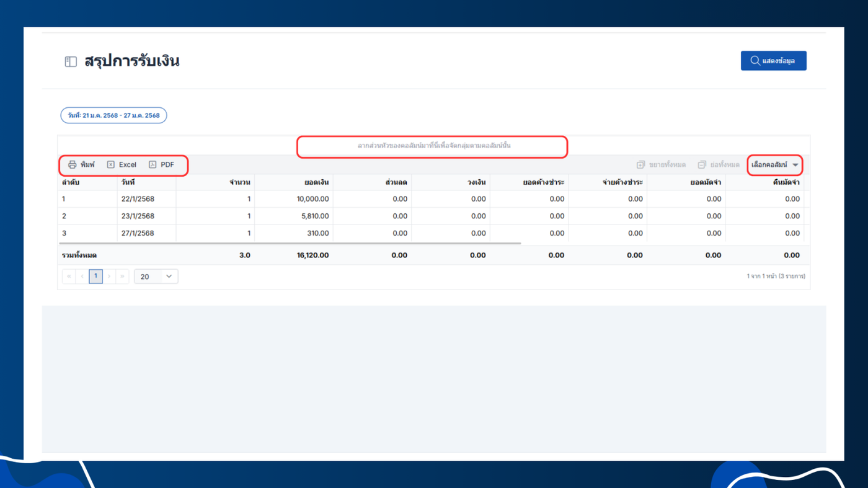The image size is (868, 488).
Task: Go to the next page of results
Action: 109,277
